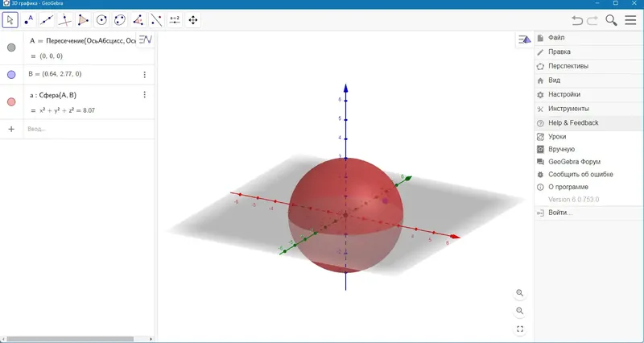Screen dimensions: 644x343
Task: Select point B definition row text
Action: click(x=55, y=74)
